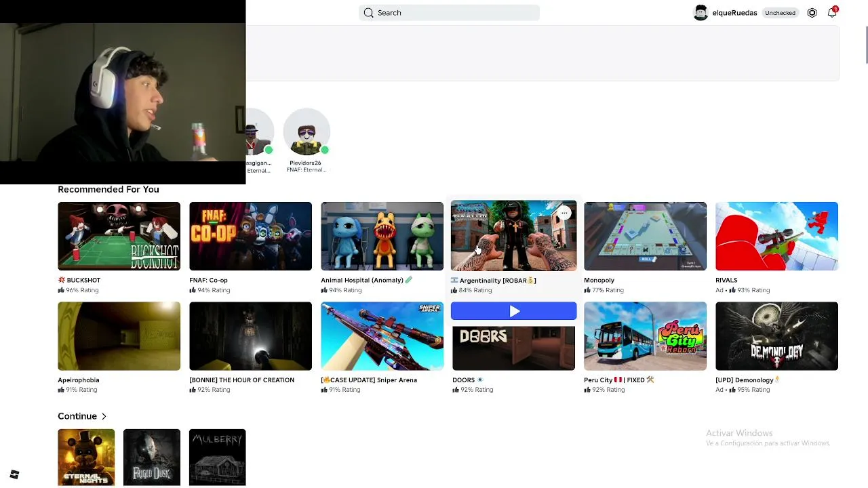Click the "FNAF: Co-op" title text
This screenshot has width=868, height=488.
pos(208,280)
